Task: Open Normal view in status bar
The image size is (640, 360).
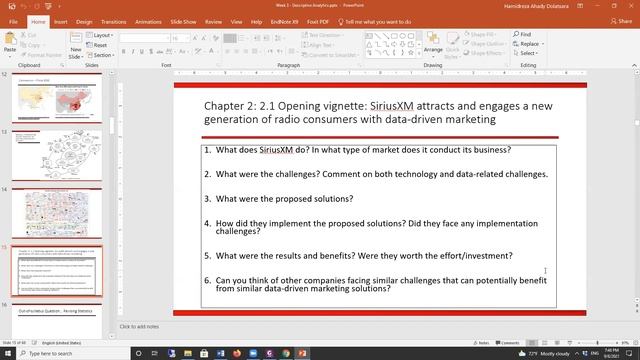Action: (x=531, y=343)
